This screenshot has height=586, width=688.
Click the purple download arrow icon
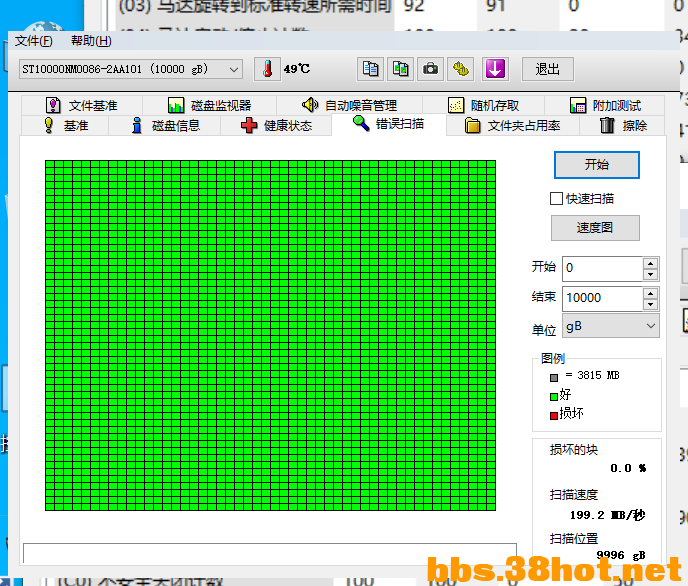tap(495, 69)
